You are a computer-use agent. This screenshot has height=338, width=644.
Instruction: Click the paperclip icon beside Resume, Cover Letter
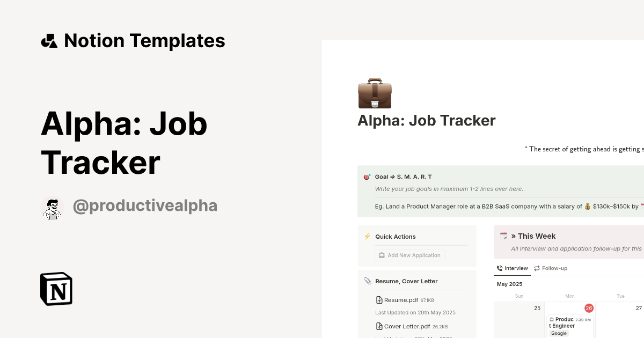coord(367,281)
